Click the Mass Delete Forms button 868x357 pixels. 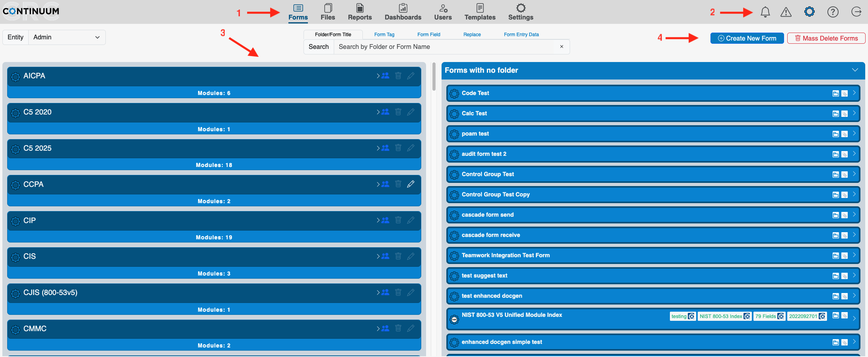click(x=826, y=38)
